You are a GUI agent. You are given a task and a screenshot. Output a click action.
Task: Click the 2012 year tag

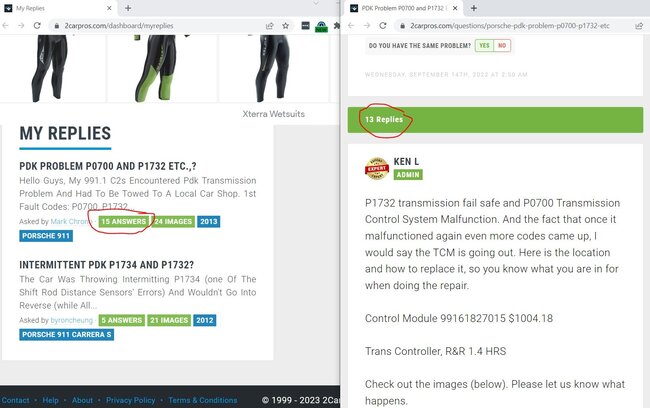pos(205,321)
